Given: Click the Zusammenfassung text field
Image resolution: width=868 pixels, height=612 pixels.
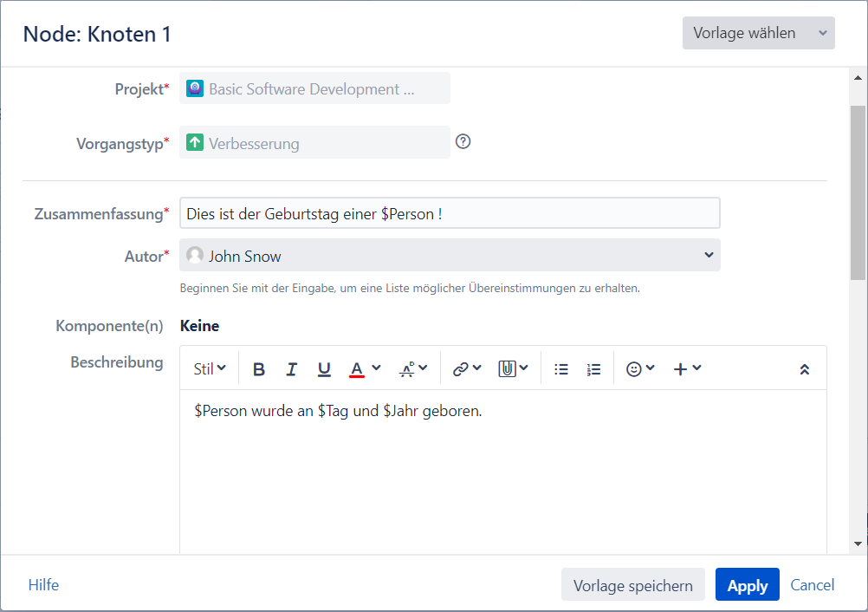Looking at the screenshot, I should coord(450,214).
